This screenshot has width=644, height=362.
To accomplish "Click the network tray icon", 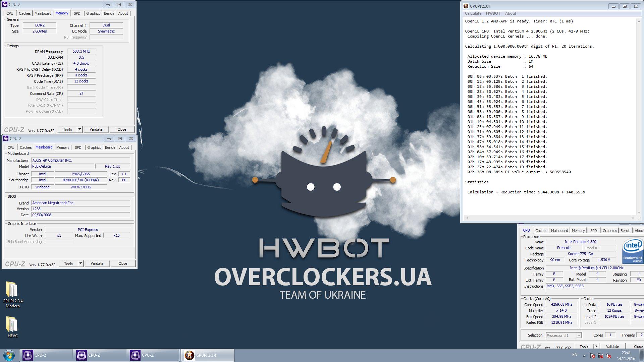I will (x=600, y=356).
